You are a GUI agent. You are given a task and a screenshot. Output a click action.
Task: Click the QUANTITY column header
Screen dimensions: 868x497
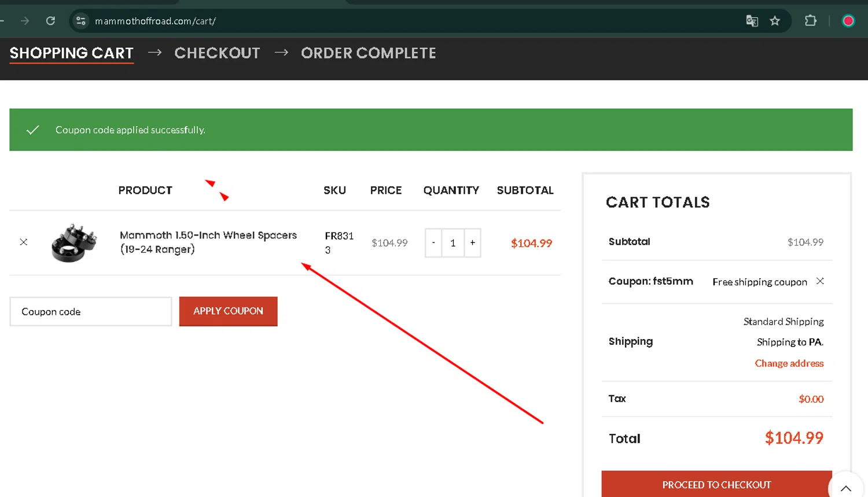[451, 190]
